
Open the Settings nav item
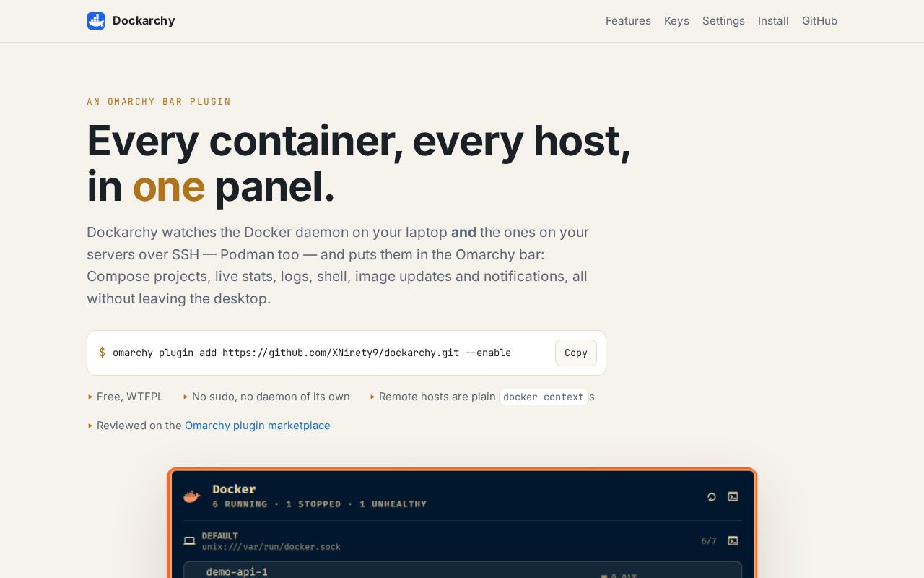[723, 21]
